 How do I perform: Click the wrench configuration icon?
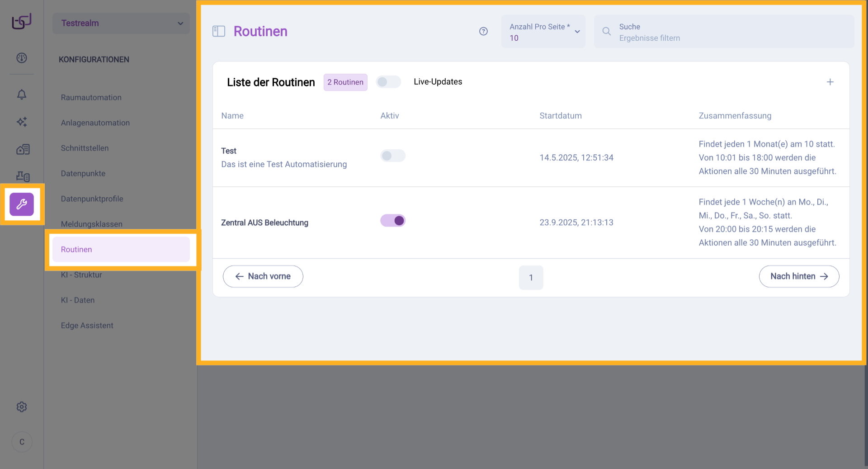click(22, 204)
